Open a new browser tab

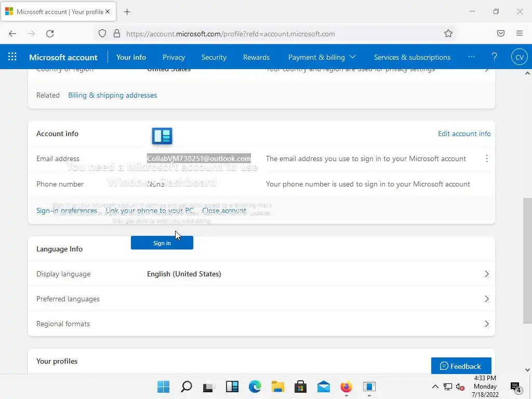[127, 12]
